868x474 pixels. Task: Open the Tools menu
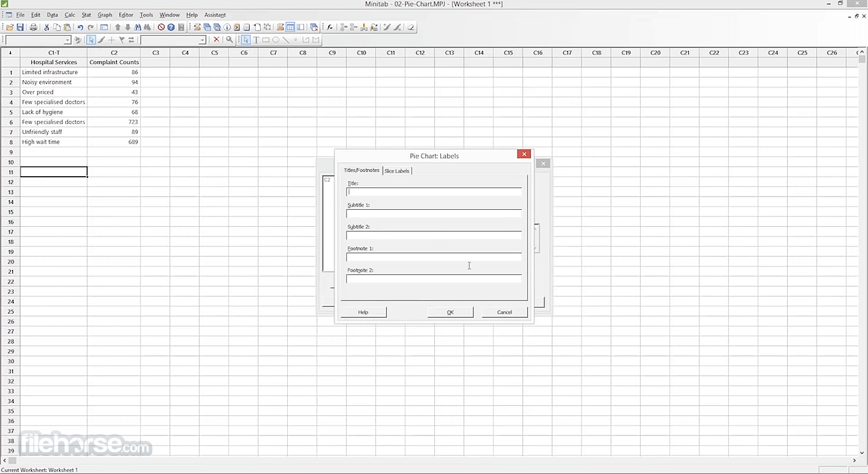coord(146,15)
